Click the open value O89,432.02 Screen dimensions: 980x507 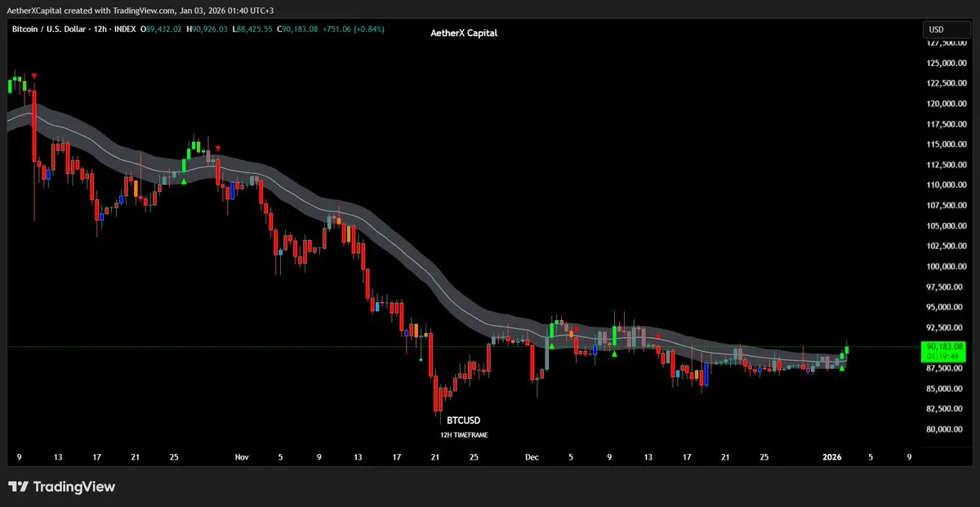click(162, 29)
